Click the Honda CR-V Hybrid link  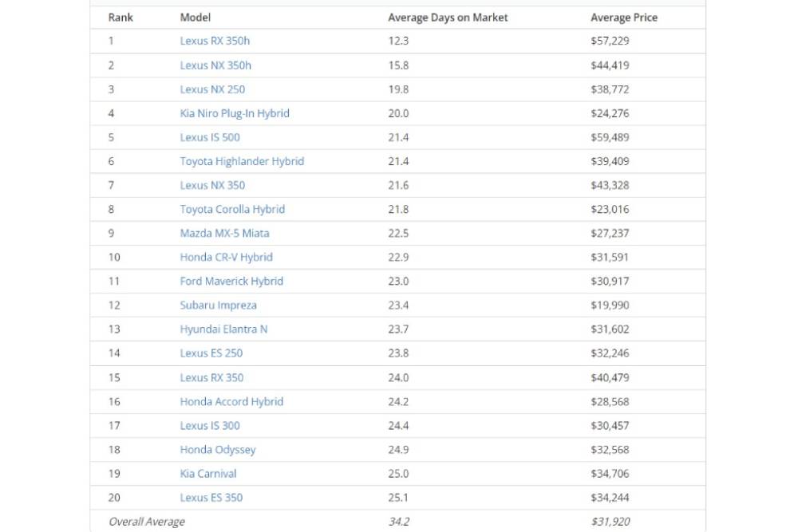(226, 257)
